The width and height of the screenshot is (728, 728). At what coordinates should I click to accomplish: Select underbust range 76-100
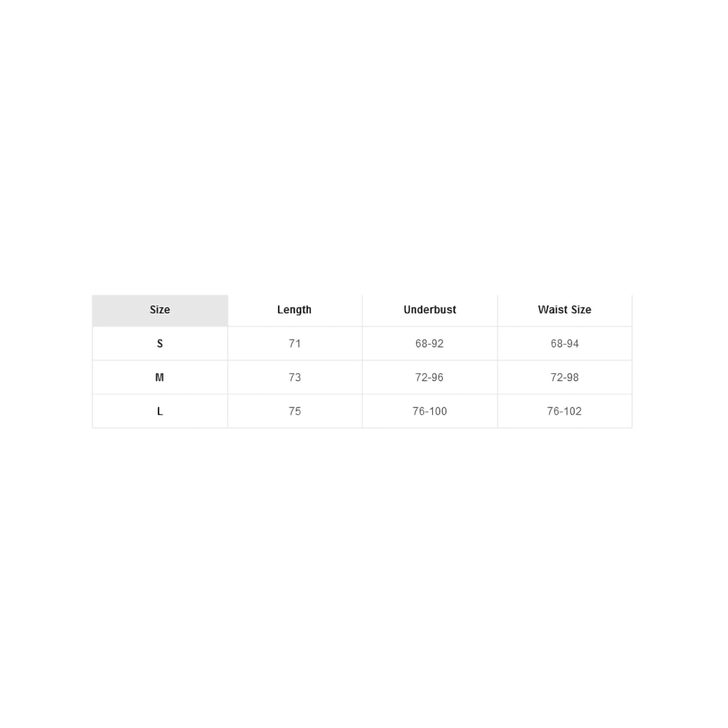tap(430, 411)
